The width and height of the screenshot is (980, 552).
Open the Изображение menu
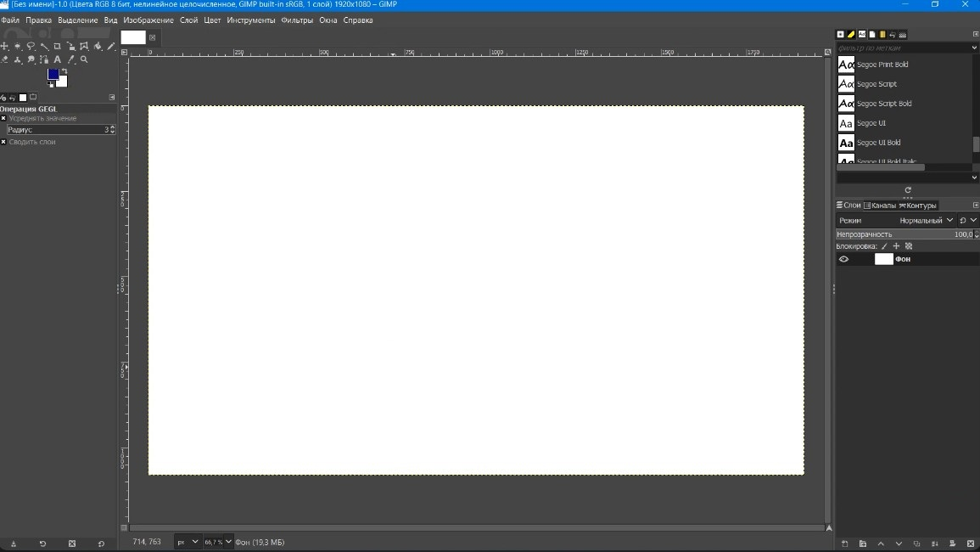click(148, 20)
